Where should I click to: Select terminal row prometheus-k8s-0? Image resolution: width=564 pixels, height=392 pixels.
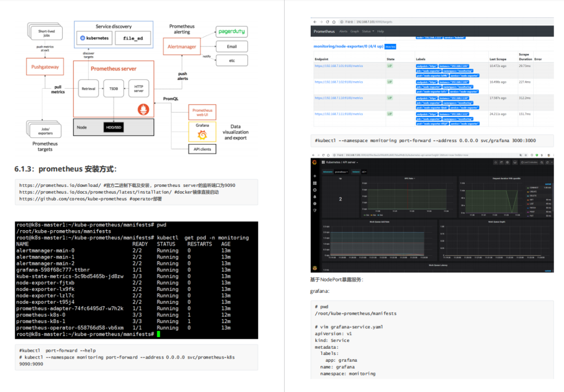coord(123,315)
